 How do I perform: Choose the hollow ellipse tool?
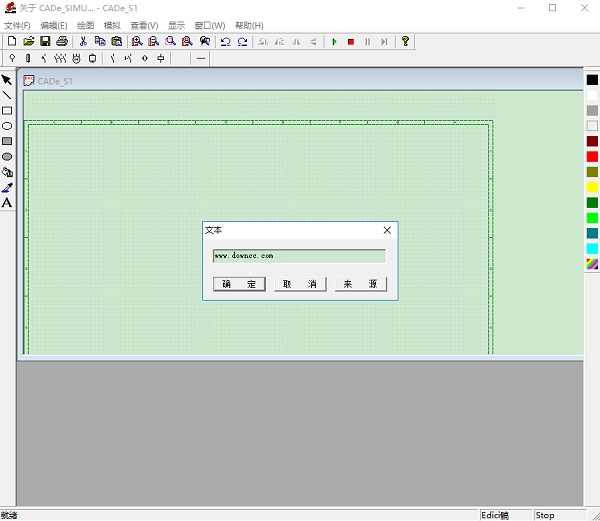(7, 126)
